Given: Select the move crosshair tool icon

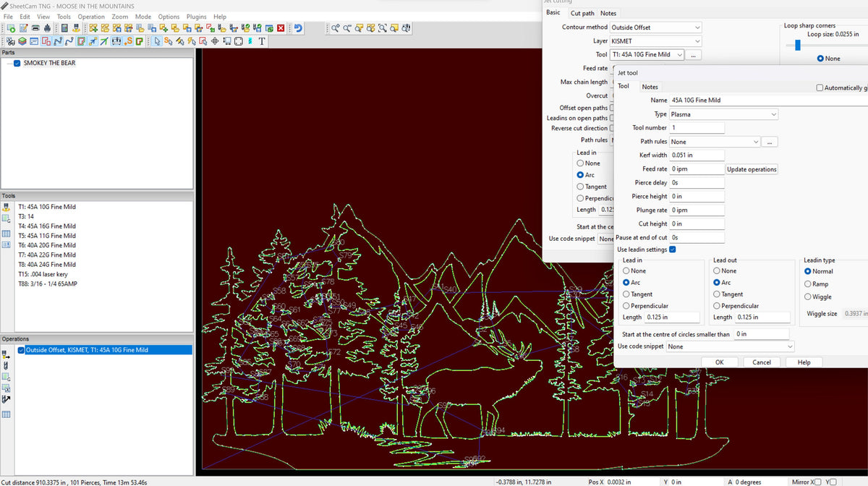Looking at the screenshot, I should click(x=215, y=40).
